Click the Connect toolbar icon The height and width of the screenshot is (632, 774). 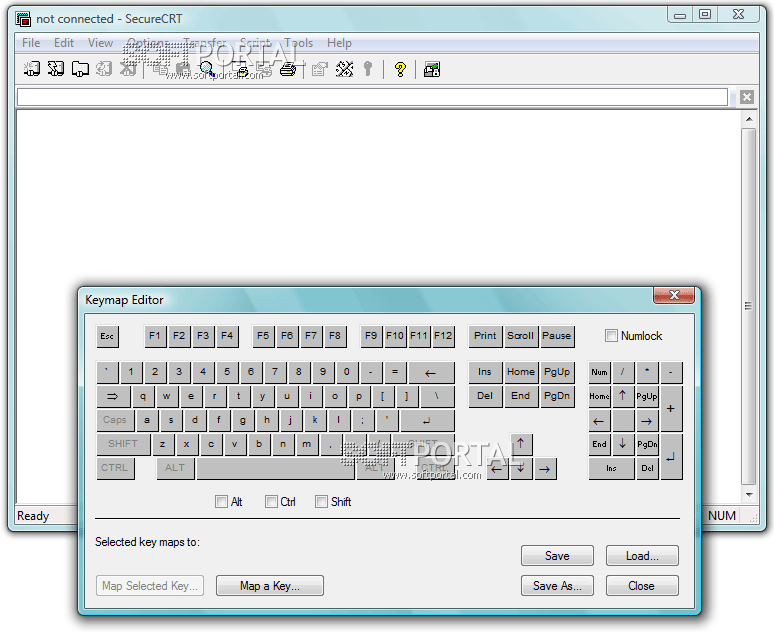tap(32, 69)
